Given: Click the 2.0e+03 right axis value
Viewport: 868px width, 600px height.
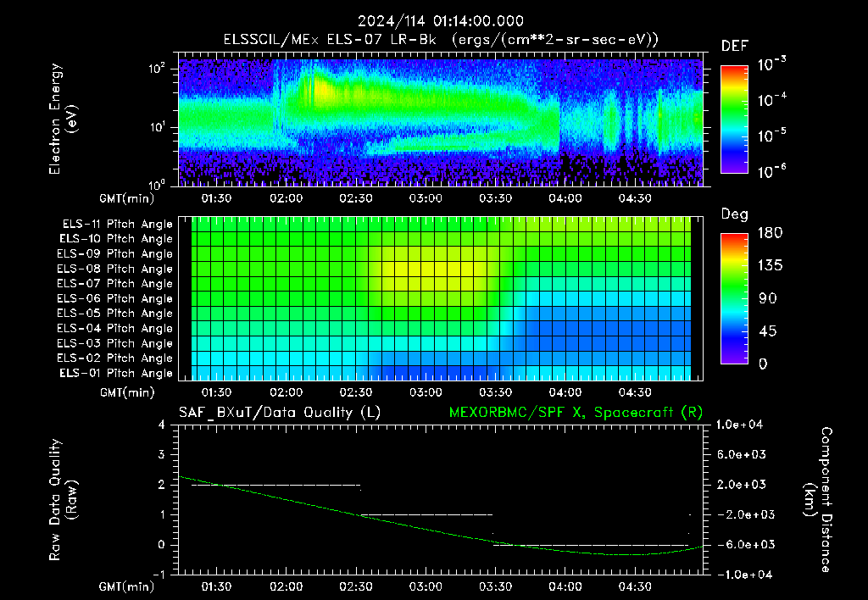Looking at the screenshot, I should tap(742, 484).
